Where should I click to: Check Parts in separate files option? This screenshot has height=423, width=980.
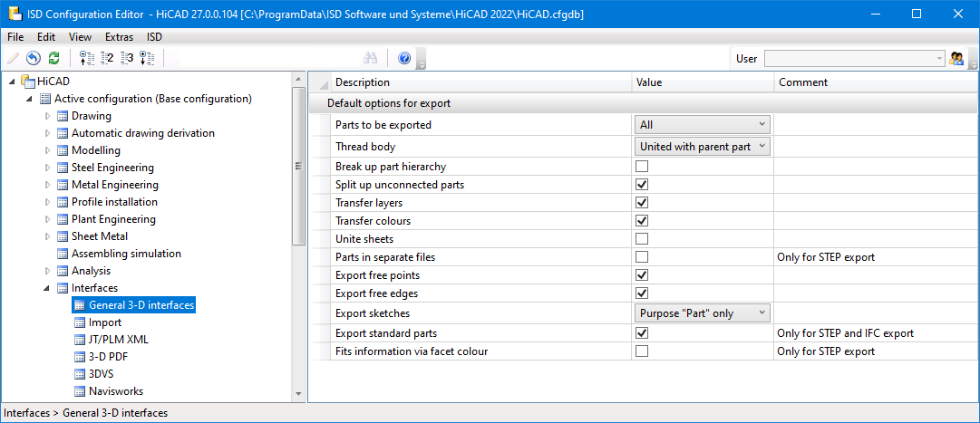point(641,257)
